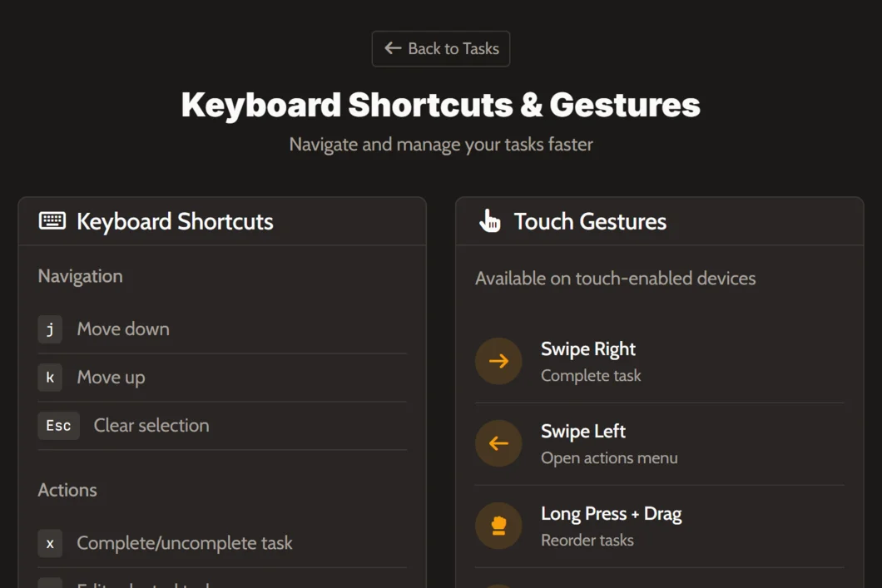Image resolution: width=882 pixels, height=588 pixels.
Task: Click the back arrow inside Back to Tasks
Action: pyautogui.click(x=393, y=48)
